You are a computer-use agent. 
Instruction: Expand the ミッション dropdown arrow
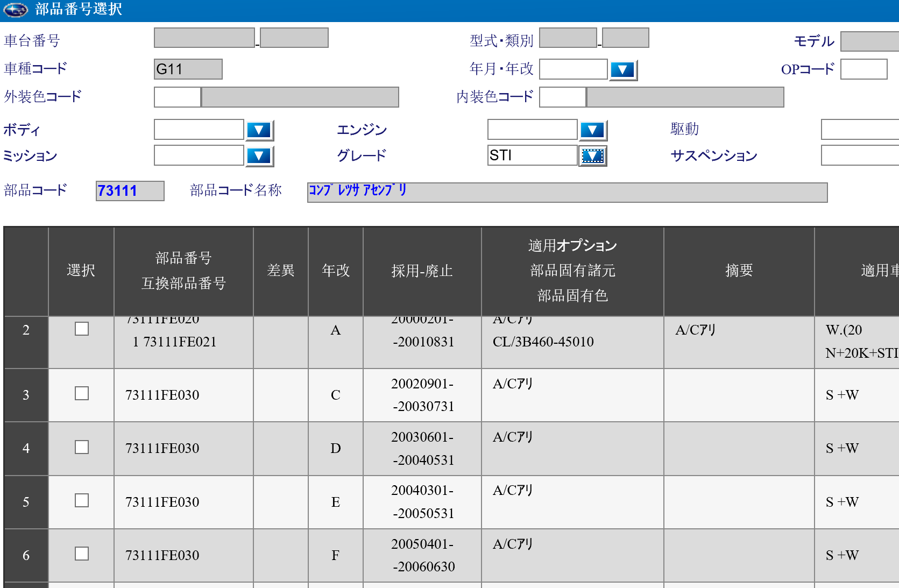pyautogui.click(x=259, y=156)
